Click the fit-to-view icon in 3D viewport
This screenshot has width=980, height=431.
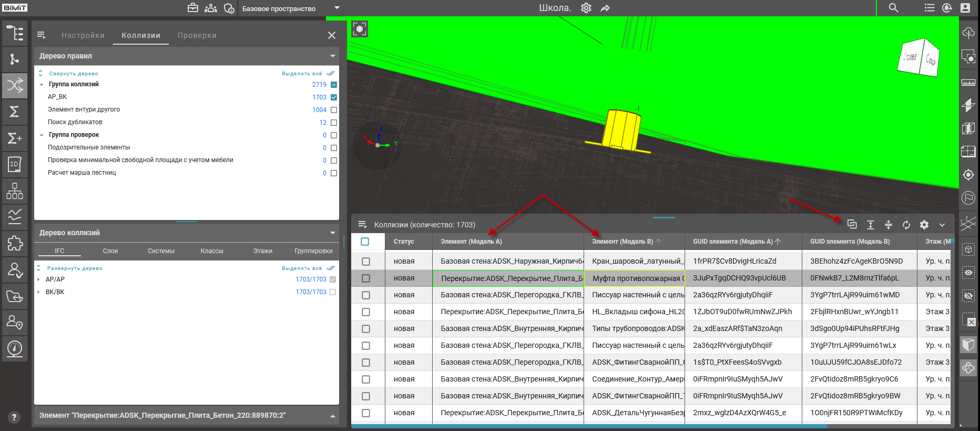pos(360,29)
